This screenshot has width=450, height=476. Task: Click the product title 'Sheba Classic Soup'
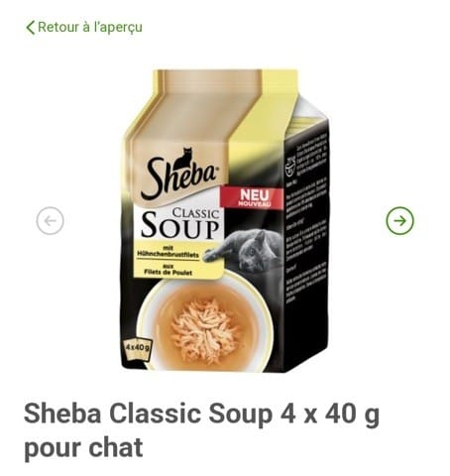(x=146, y=414)
